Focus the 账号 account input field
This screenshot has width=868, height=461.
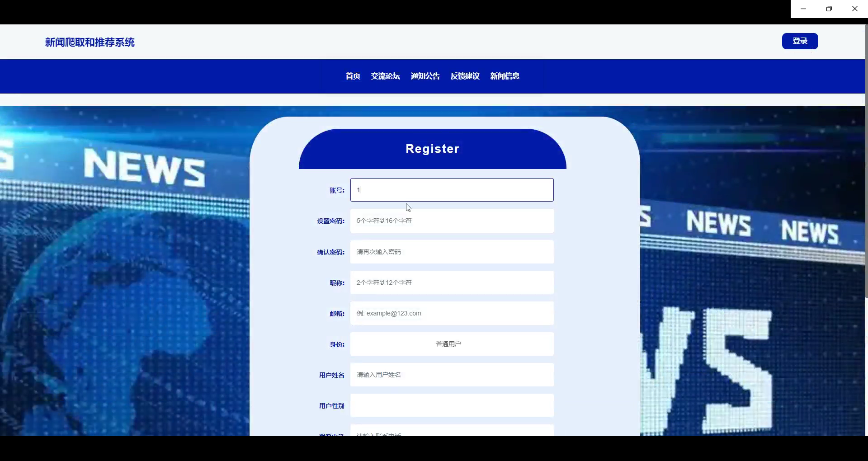tap(452, 190)
